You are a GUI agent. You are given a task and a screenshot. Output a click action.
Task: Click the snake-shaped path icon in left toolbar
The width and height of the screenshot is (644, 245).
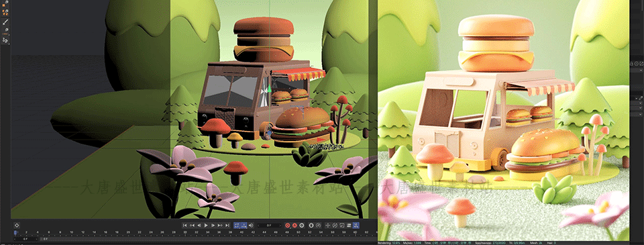pyautogui.click(x=5, y=40)
